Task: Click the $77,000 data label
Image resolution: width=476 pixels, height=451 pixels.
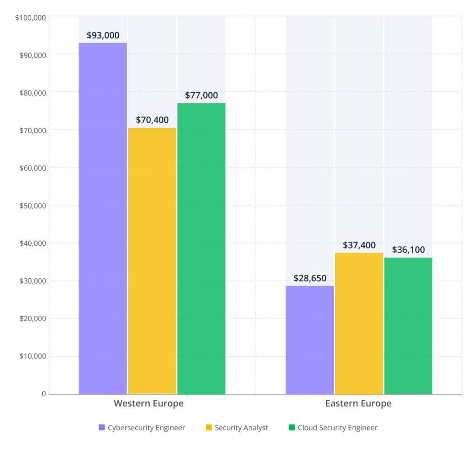Action: [201, 95]
